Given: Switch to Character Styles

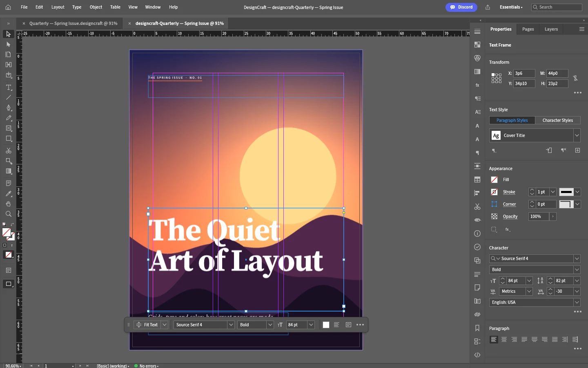Looking at the screenshot, I should pos(558,120).
